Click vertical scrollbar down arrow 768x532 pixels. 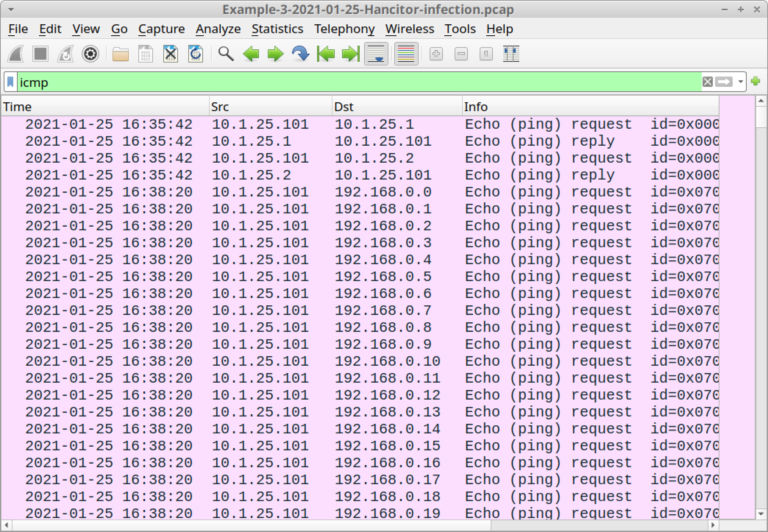point(761,514)
